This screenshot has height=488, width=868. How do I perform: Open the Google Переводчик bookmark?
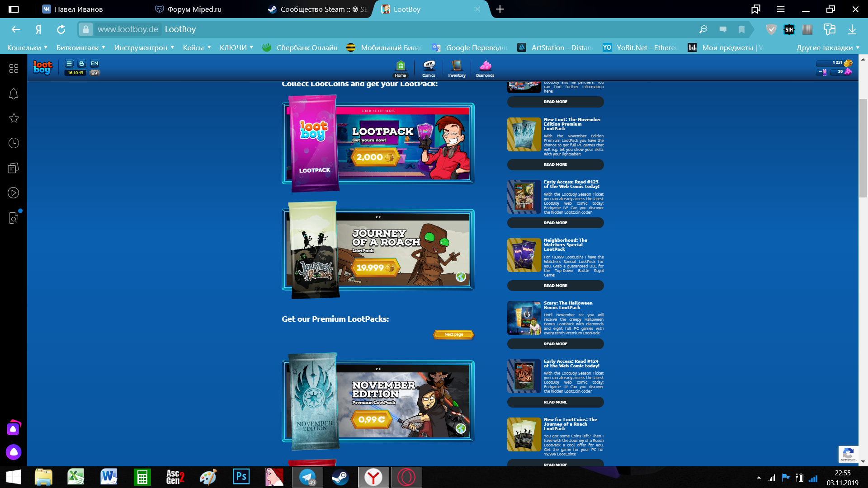(x=470, y=47)
